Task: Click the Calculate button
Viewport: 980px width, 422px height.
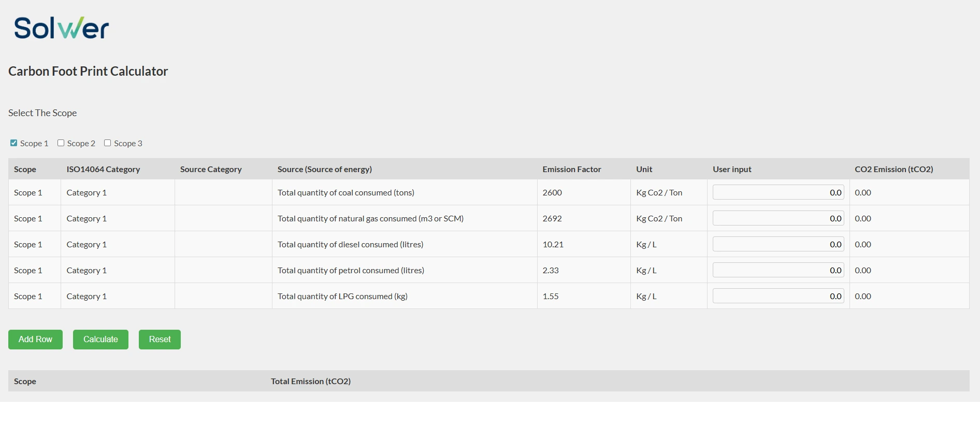Action: tap(100, 340)
